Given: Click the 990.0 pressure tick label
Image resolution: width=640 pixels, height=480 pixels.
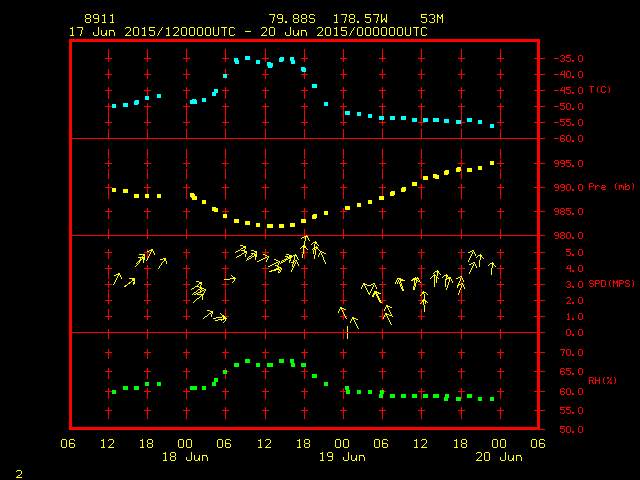Looking at the screenshot, I should click(x=568, y=188).
